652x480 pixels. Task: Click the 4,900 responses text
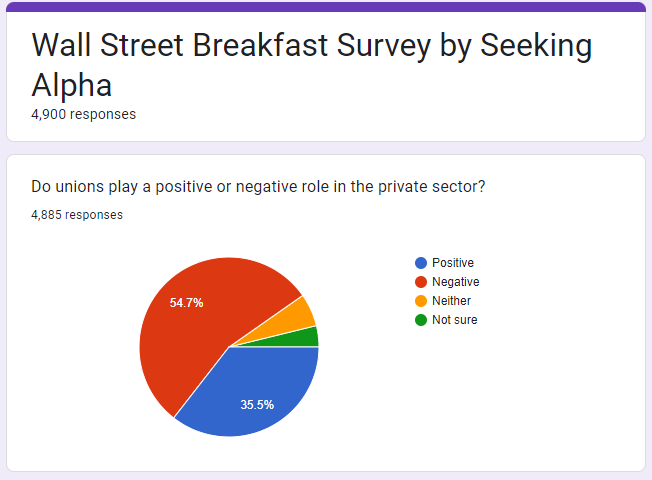click(x=84, y=114)
